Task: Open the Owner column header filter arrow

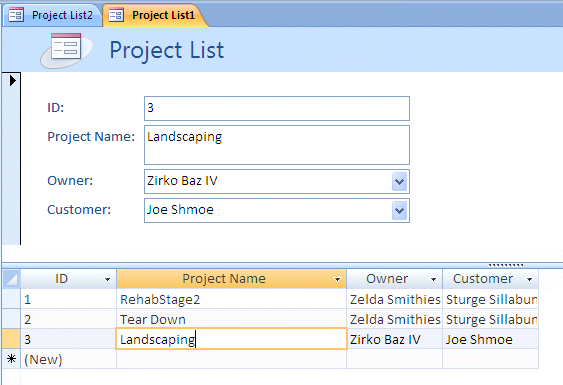Action: coord(433,279)
